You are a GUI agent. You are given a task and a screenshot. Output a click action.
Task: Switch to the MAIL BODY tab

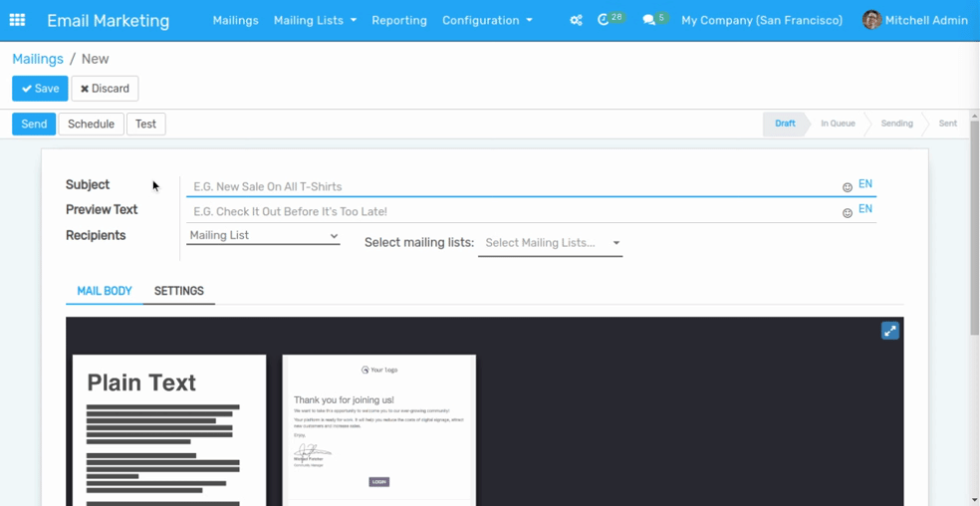[105, 291]
